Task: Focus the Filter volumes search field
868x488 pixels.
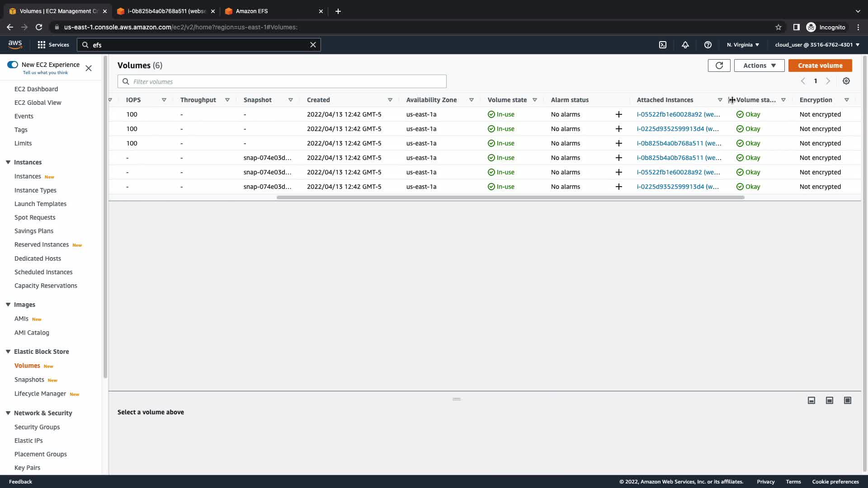Action: (x=282, y=82)
